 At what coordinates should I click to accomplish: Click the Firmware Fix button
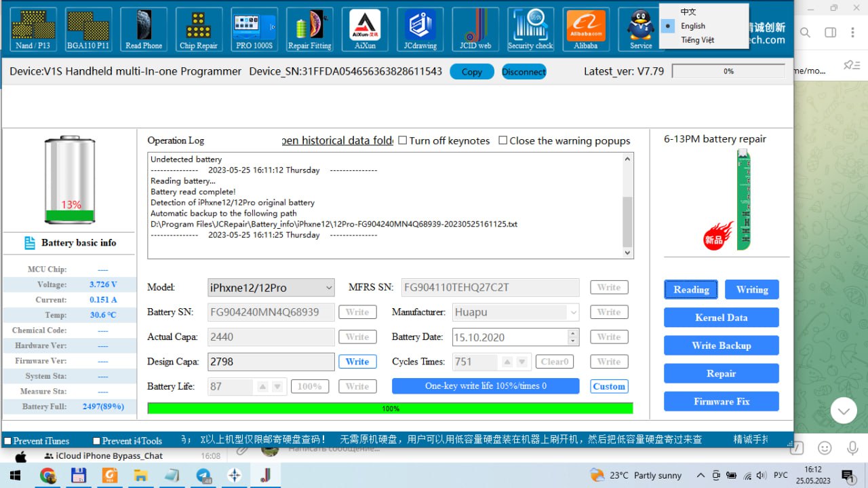721,401
